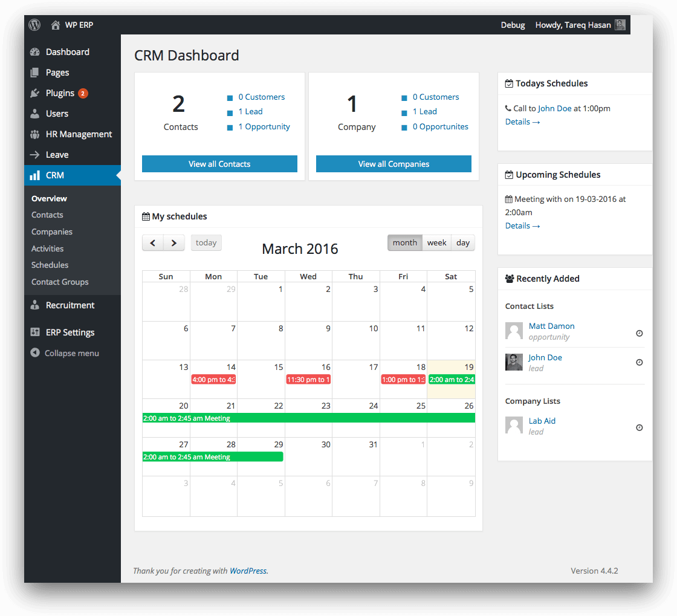Open Contacts in the CRM submenu

click(x=48, y=215)
